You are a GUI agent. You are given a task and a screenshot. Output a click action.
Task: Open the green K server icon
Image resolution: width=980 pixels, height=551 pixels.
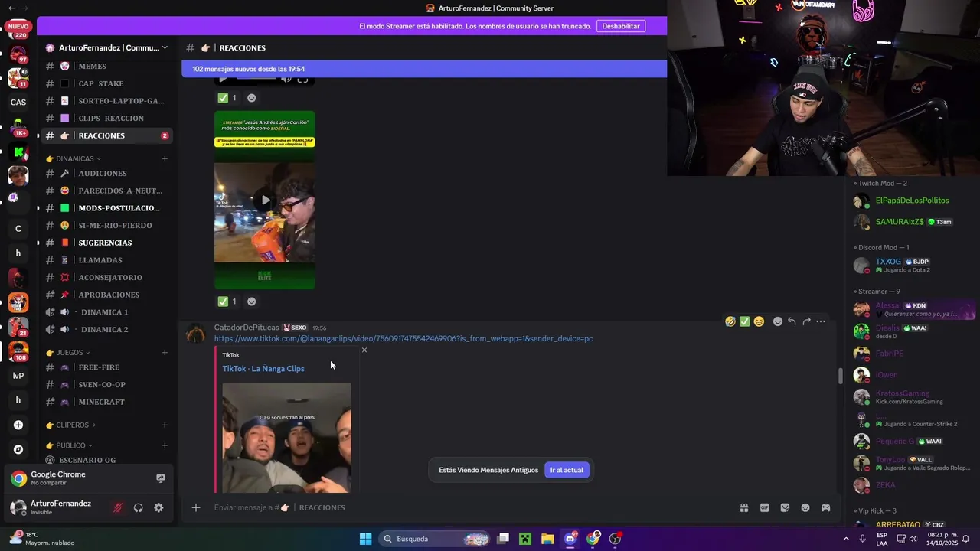pos(18,152)
